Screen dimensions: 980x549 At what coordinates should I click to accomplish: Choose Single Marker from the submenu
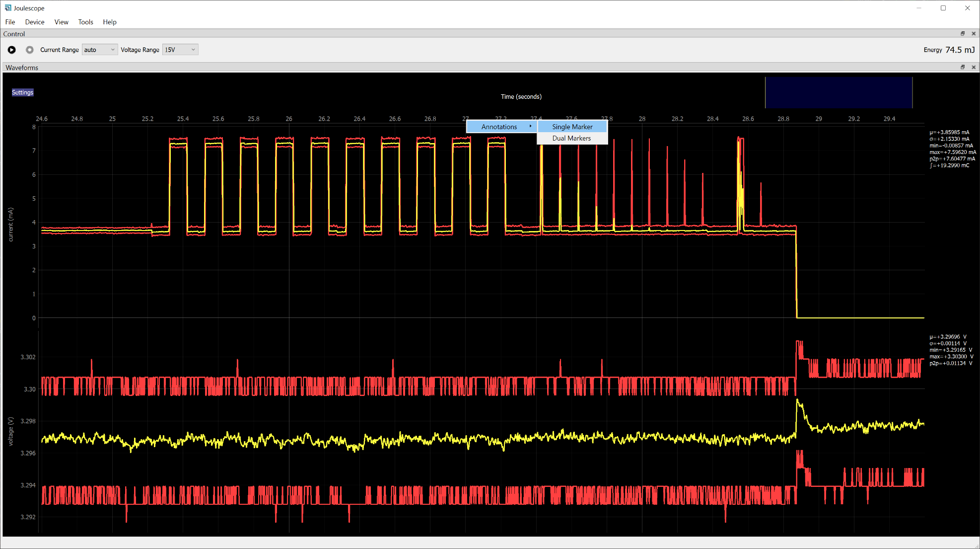[572, 127]
